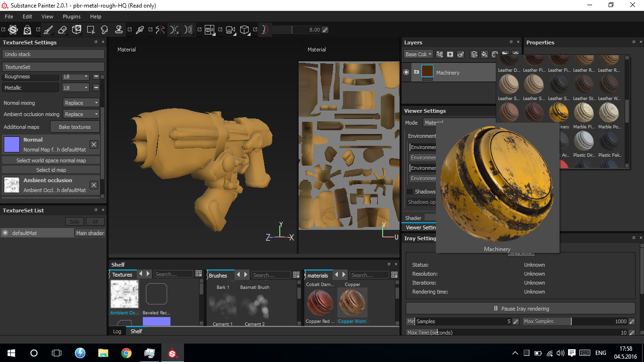644x362 pixels.
Task: Activate the Material picker eyedropper
Action: point(140,30)
